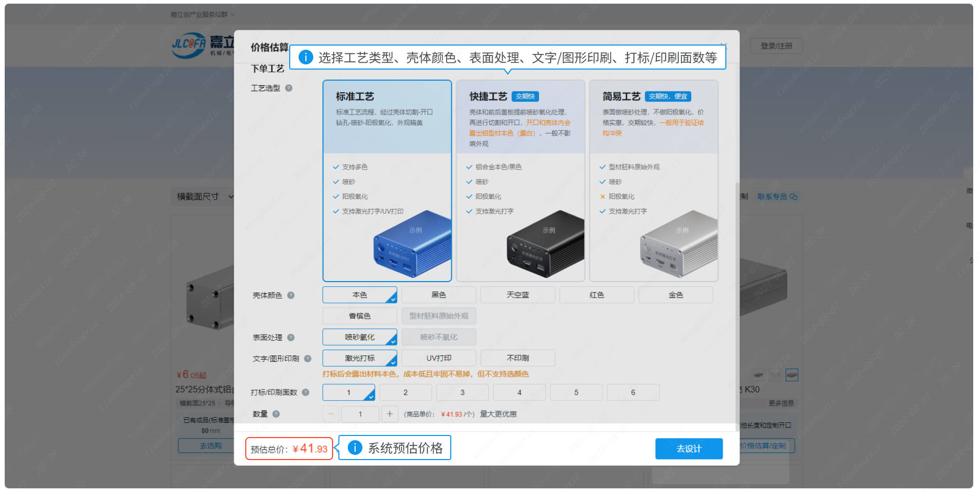The height and width of the screenshot is (492, 980).
Task: Open help icon next to 壳体颜色
Action: [x=291, y=295]
